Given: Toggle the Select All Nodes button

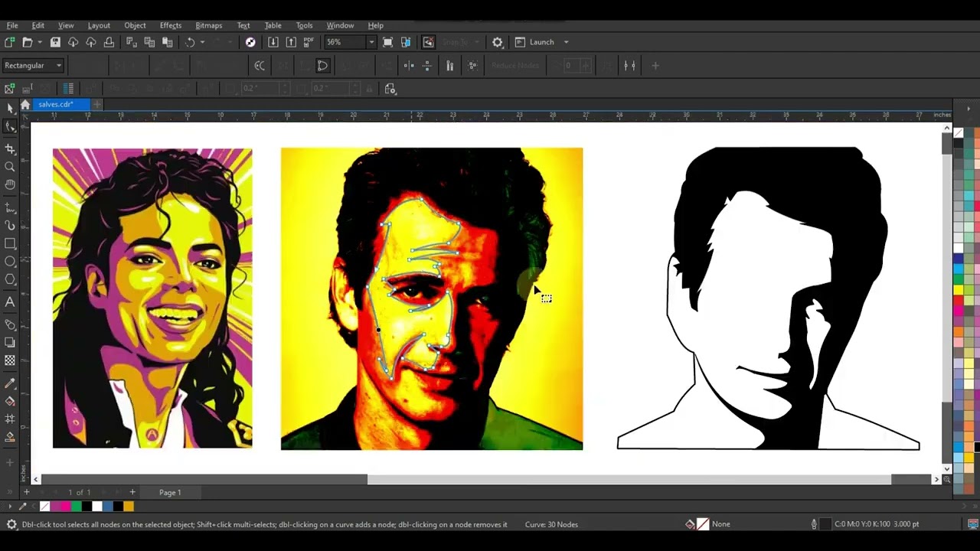Looking at the screenshot, I should (472, 66).
